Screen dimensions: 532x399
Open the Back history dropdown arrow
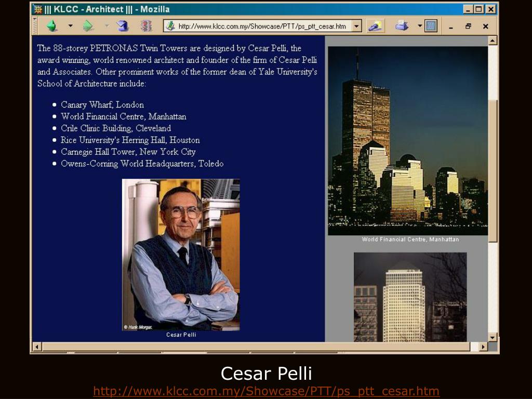(x=70, y=26)
